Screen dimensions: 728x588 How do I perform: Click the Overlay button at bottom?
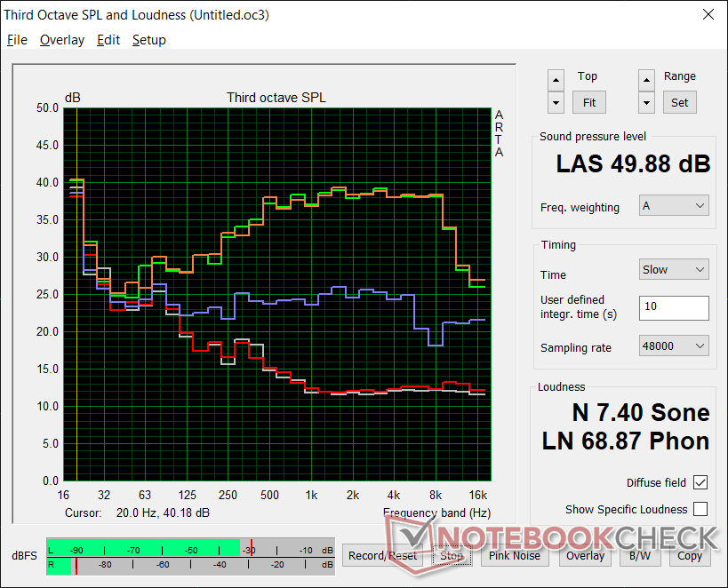585,555
